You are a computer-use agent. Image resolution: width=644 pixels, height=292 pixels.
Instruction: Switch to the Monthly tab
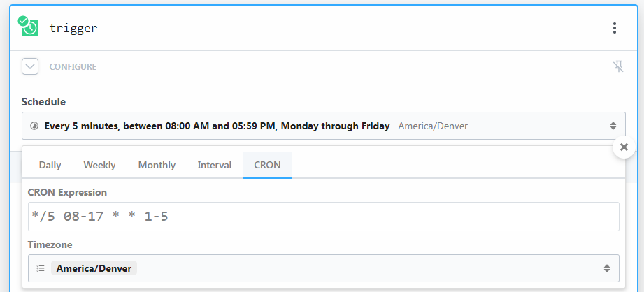[157, 165]
